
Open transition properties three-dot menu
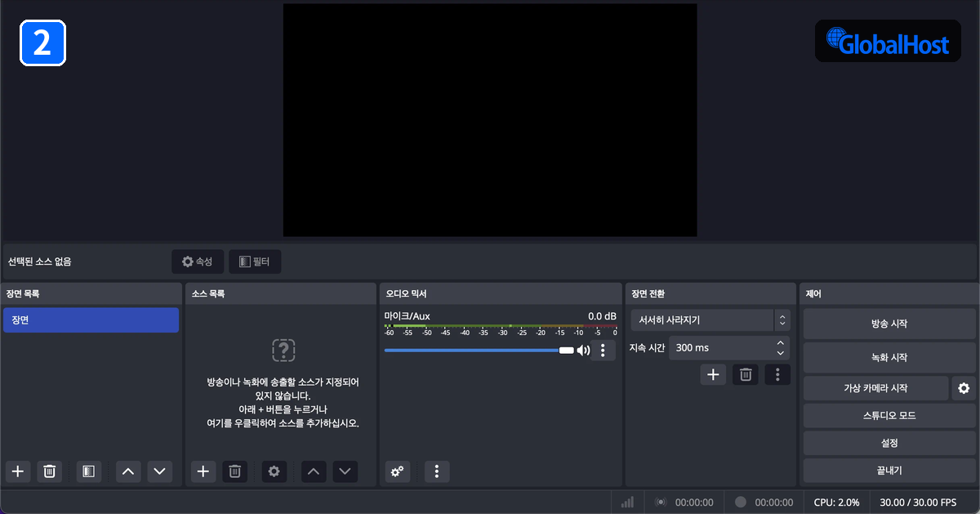(777, 374)
